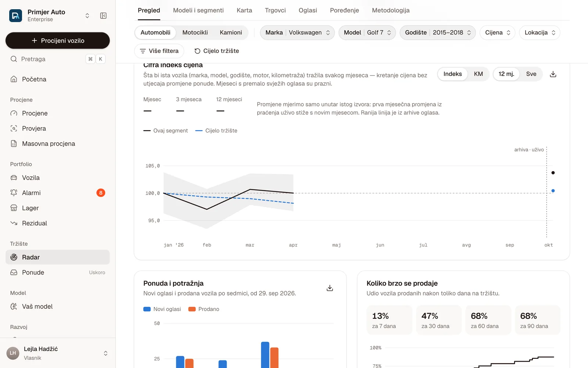Image resolution: width=588 pixels, height=368 pixels.
Task: Download the price index chart
Action: click(x=553, y=74)
